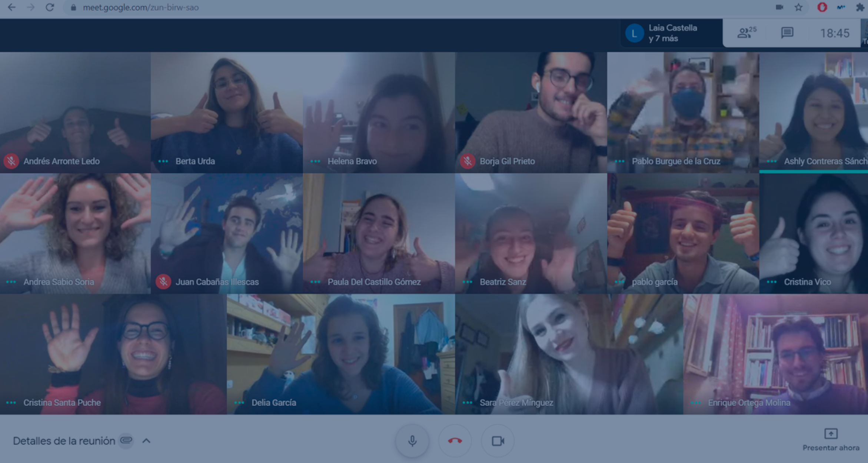The image size is (868, 463).
Task: Select Andrea Sabio Soria video tile
Action: click(75, 233)
